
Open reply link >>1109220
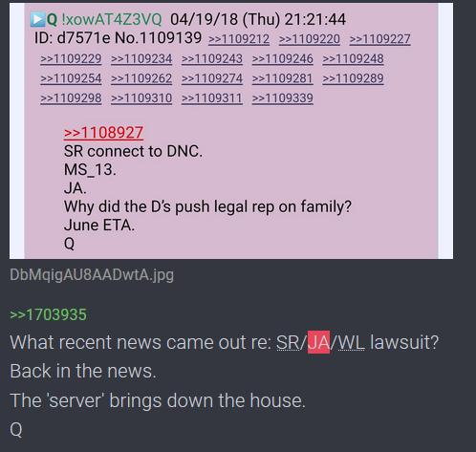click(310, 39)
